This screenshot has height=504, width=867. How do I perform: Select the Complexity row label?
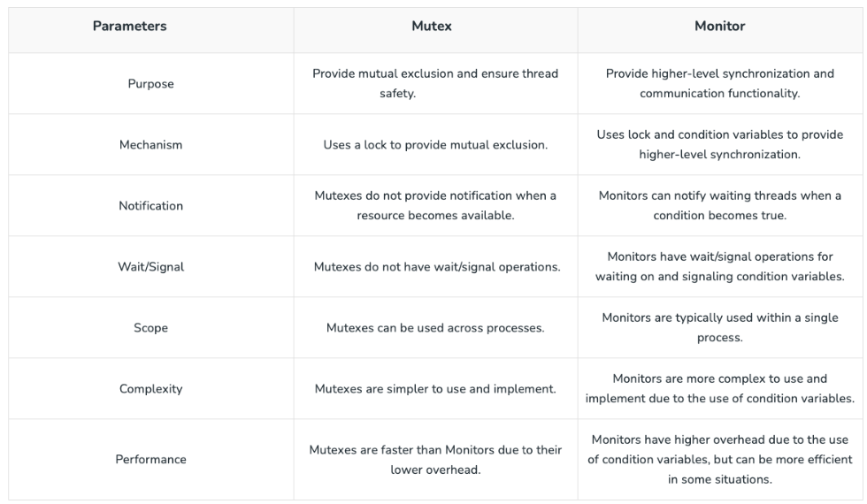(x=151, y=388)
